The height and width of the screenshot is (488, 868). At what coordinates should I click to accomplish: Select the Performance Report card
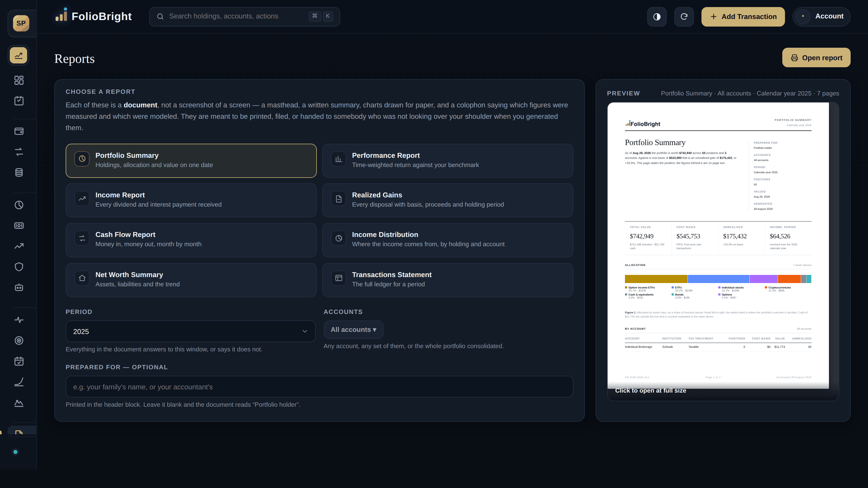448,161
